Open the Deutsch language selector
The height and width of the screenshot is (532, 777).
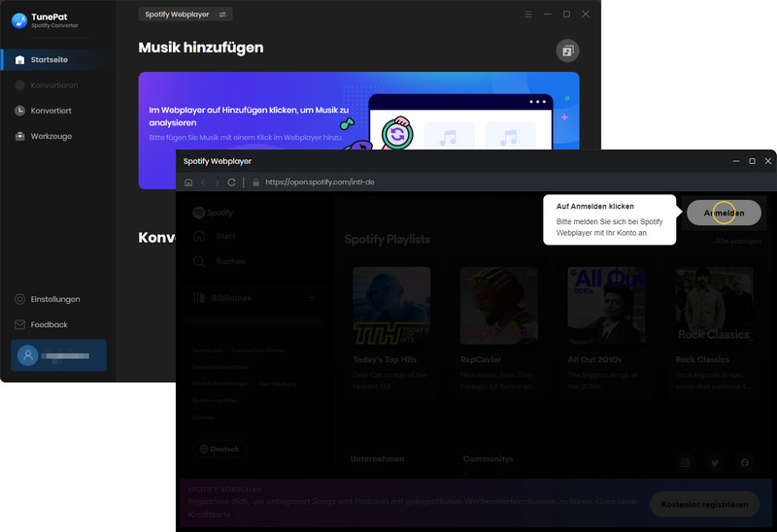point(220,449)
